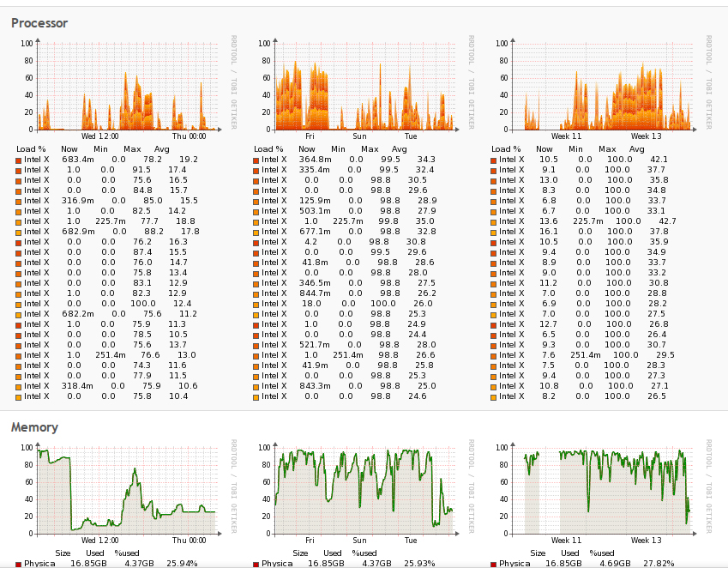Select the red Physica swatch showing 27.82%
The image size is (728, 568).
(x=494, y=565)
